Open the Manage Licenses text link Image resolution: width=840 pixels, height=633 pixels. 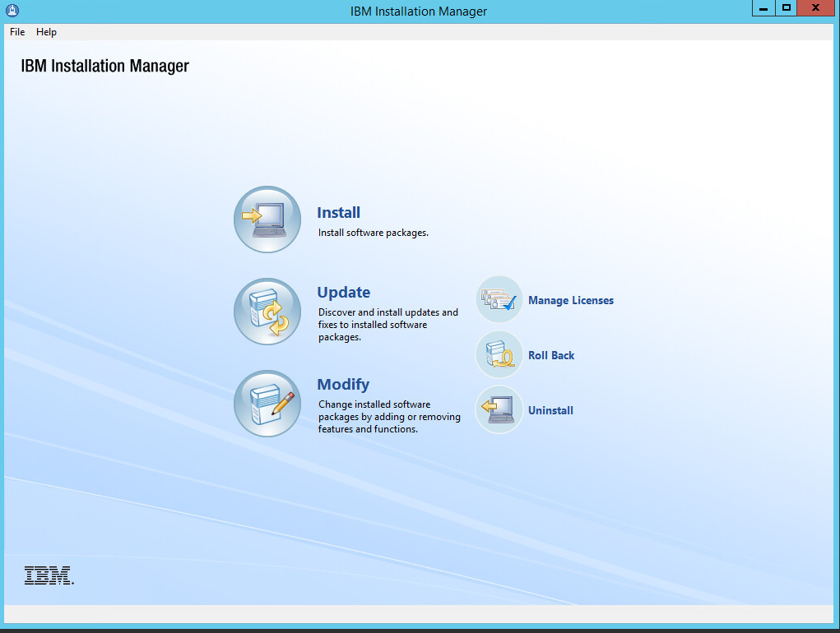tap(570, 301)
